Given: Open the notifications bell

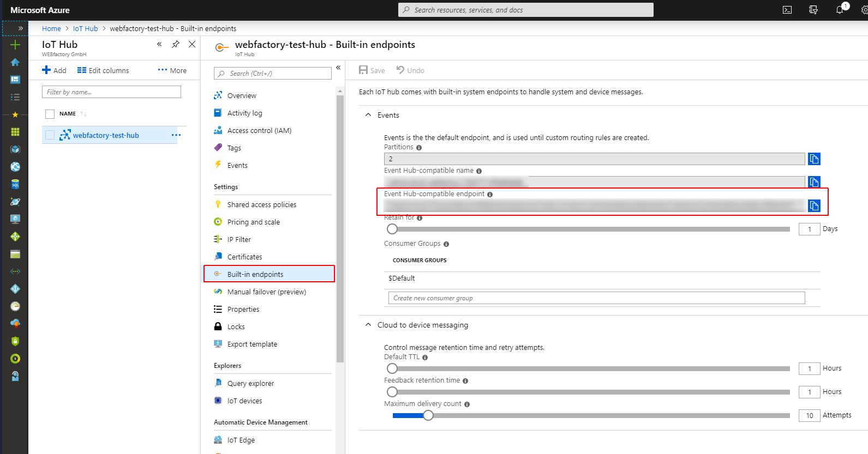Looking at the screenshot, I should pos(840,10).
